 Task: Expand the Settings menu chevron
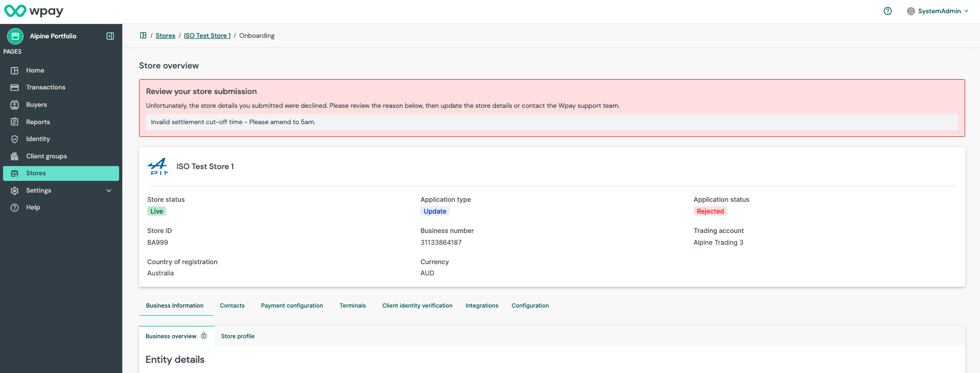(109, 191)
